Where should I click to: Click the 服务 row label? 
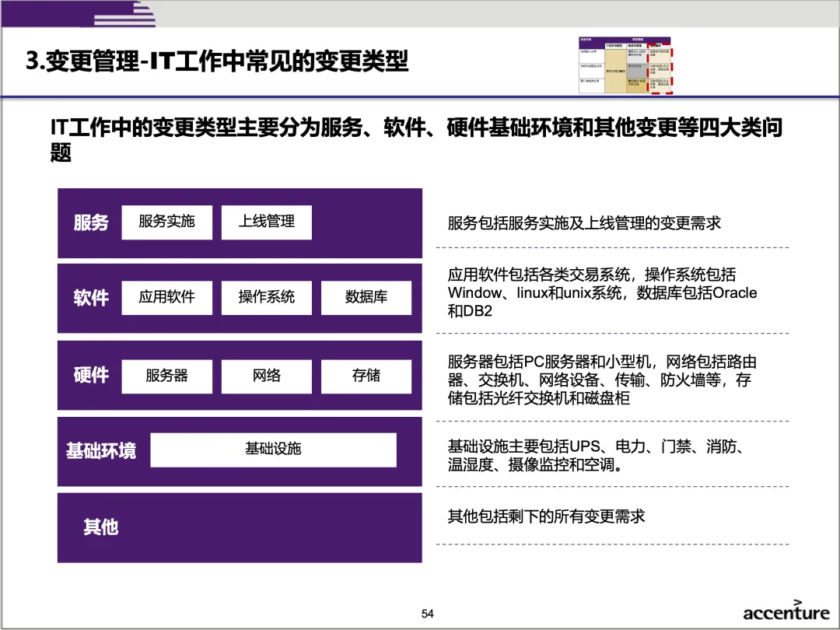point(91,222)
